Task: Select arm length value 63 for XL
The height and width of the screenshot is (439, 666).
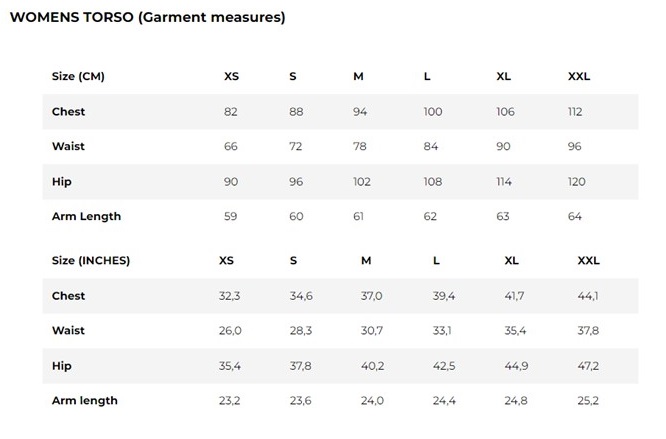Action: point(503,217)
